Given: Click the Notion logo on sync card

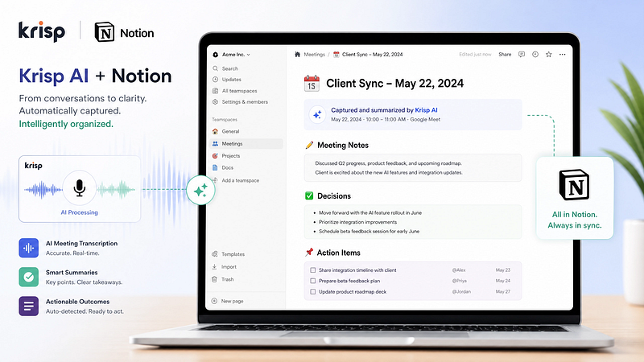Looking at the screenshot, I should (x=574, y=185).
